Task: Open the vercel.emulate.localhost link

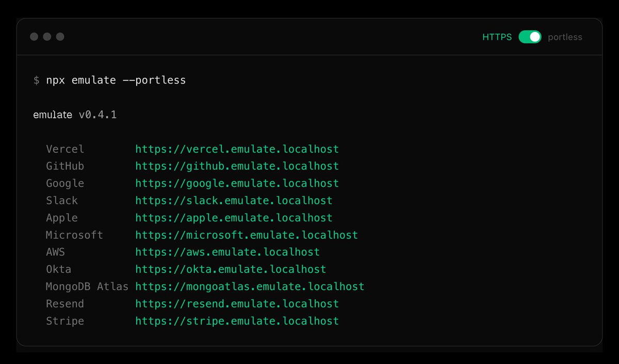Action: point(237,150)
